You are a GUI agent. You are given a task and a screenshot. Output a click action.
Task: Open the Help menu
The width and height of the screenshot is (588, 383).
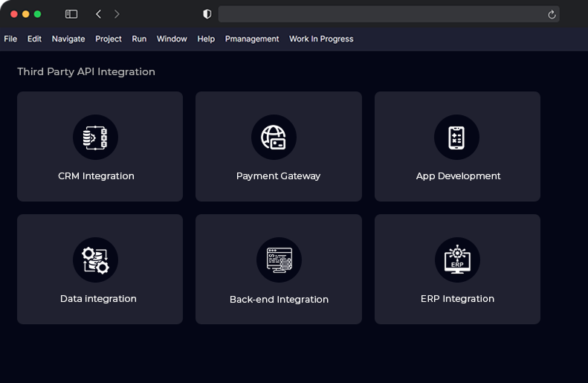pos(206,39)
